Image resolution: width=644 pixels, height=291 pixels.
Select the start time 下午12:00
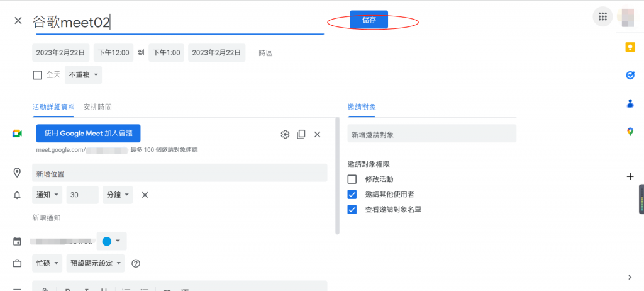113,53
